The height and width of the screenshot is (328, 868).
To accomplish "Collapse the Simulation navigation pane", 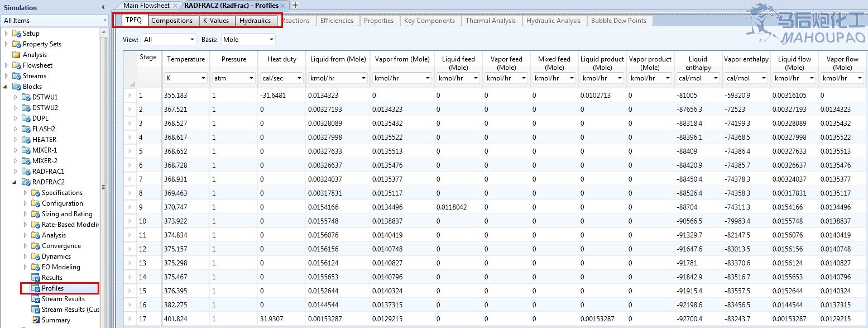I will click(103, 7).
